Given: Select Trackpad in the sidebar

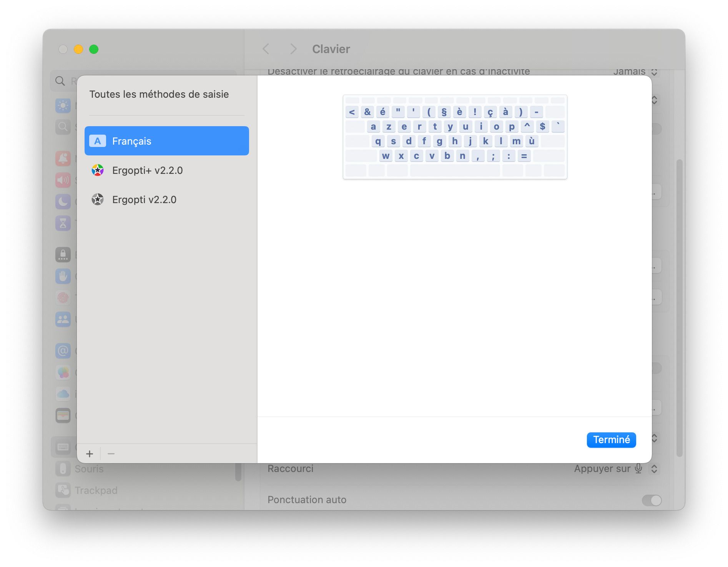Looking at the screenshot, I should (96, 490).
